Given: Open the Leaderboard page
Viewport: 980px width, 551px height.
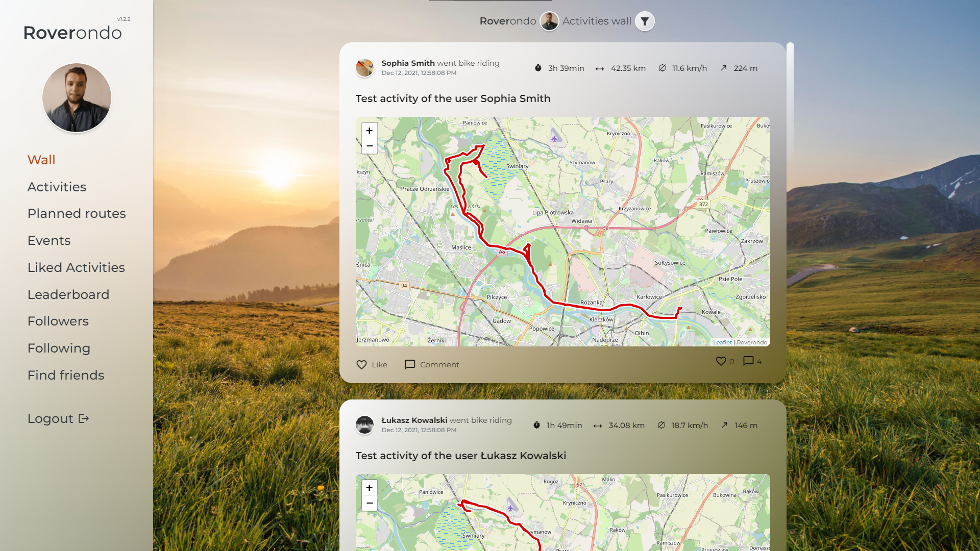Looking at the screenshot, I should [x=68, y=295].
